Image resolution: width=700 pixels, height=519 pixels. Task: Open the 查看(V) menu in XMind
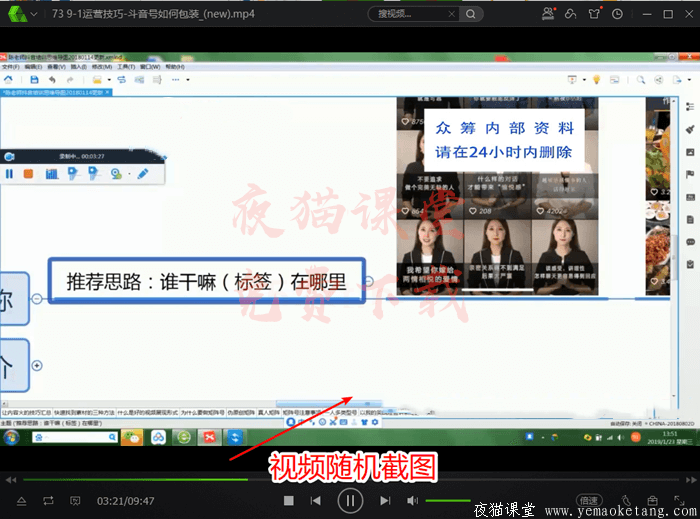[x=56, y=67]
